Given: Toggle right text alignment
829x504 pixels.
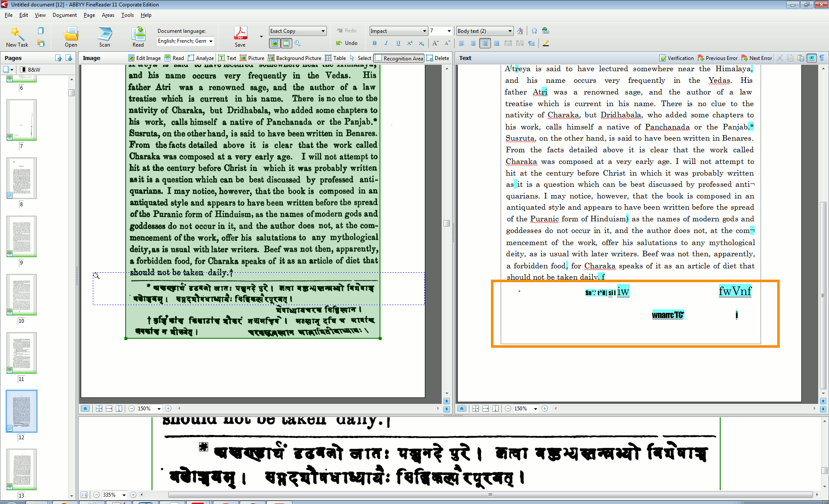Looking at the screenshot, I should pos(485,43).
